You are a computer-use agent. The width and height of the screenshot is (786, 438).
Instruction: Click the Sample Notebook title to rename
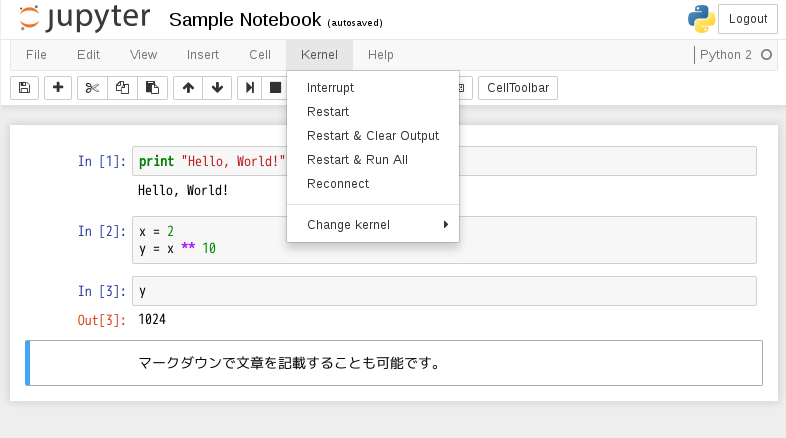coord(245,20)
